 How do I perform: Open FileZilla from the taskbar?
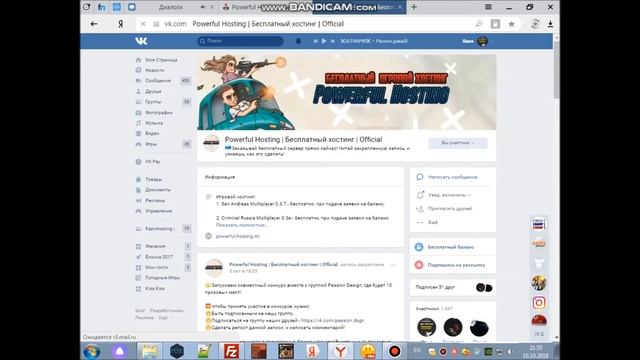tap(231, 351)
